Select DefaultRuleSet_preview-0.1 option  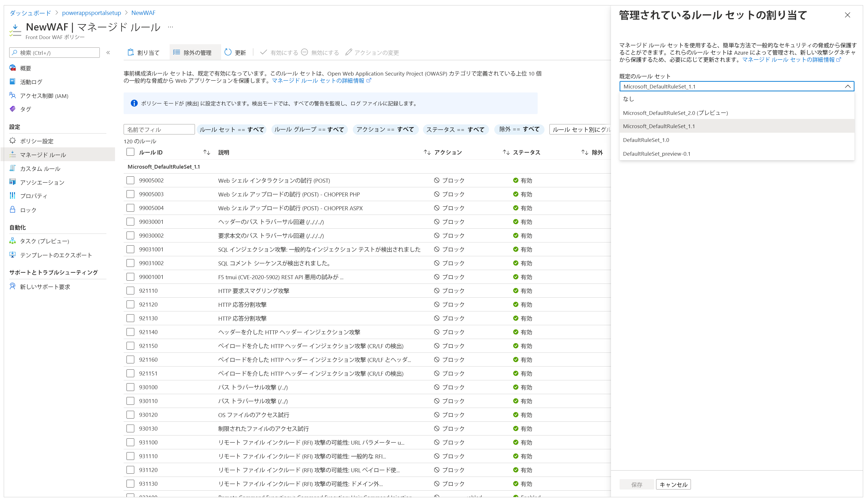(x=736, y=154)
